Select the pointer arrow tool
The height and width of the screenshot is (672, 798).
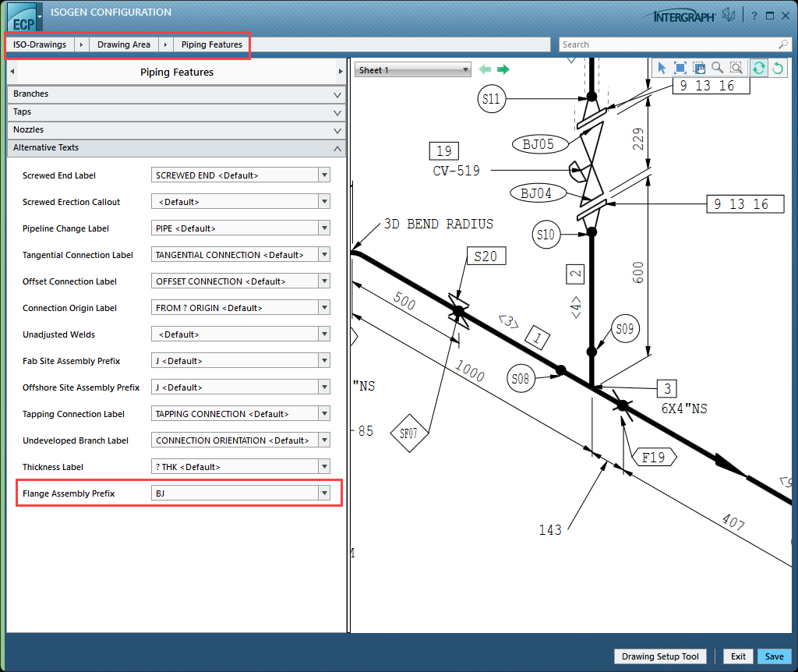[x=662, y=69]
